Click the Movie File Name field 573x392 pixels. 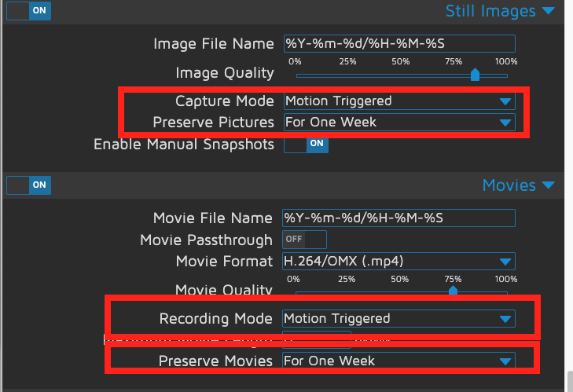pos(398,218)
